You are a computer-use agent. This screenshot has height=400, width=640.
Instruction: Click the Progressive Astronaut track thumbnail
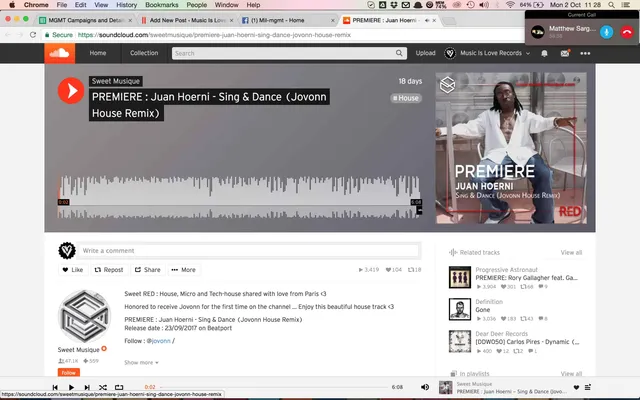point(460,277)
